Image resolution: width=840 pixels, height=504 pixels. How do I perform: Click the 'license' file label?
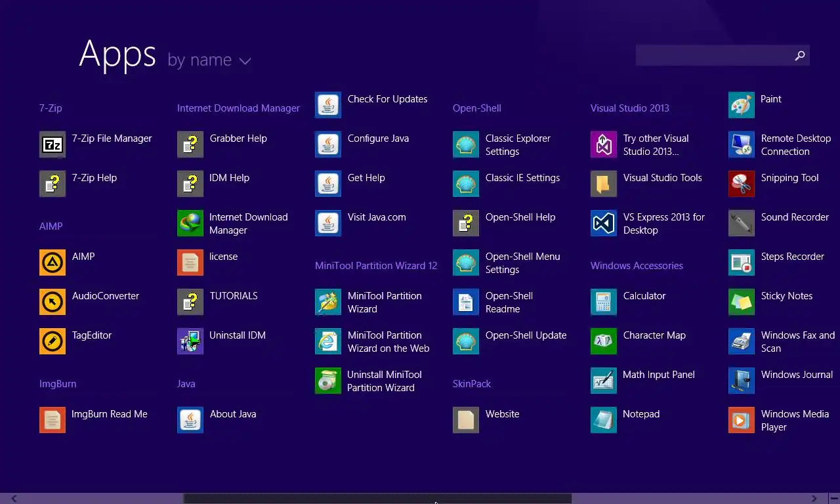(223, 257)
